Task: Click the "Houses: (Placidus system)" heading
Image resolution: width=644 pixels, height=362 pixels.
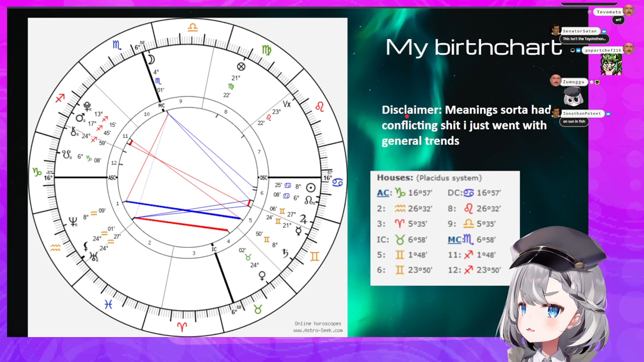Action: pos(429,177)
